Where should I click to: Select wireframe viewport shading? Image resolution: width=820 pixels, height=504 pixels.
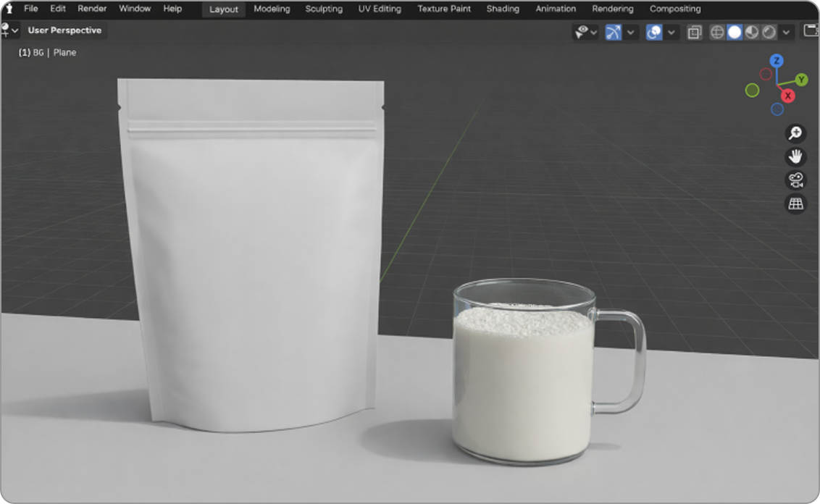716,33
